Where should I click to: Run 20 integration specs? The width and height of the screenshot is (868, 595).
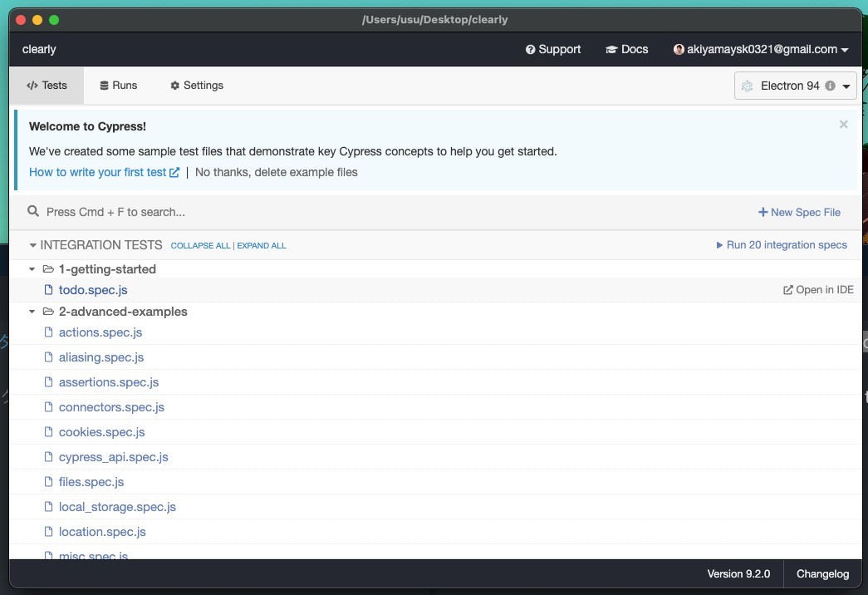tap(781, 245)
